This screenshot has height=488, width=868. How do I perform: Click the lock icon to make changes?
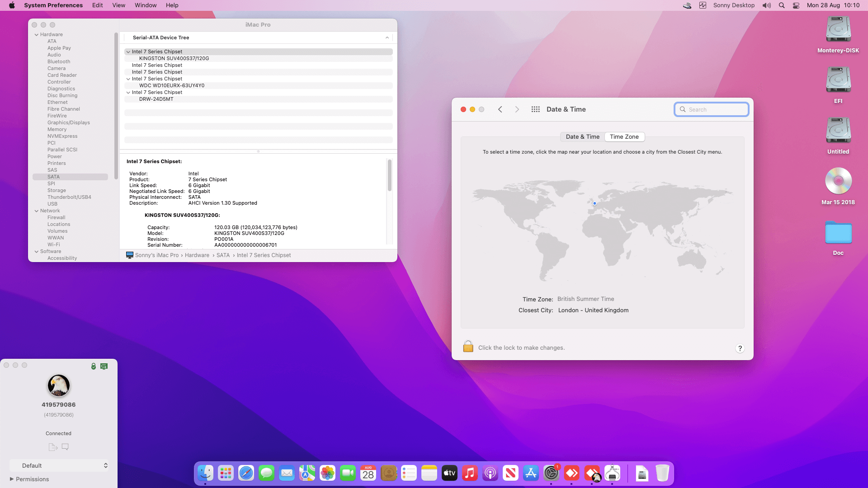click(x=468, y=347)
